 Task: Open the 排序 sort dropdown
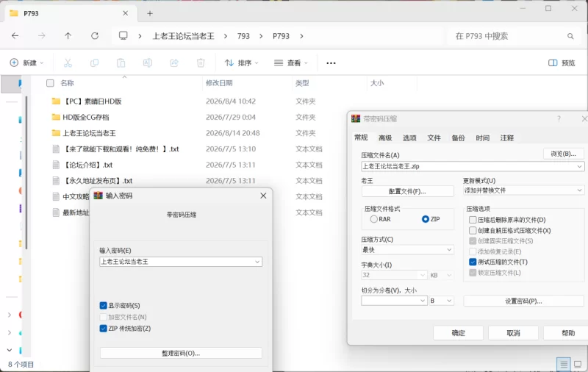(x=242, y=63)
